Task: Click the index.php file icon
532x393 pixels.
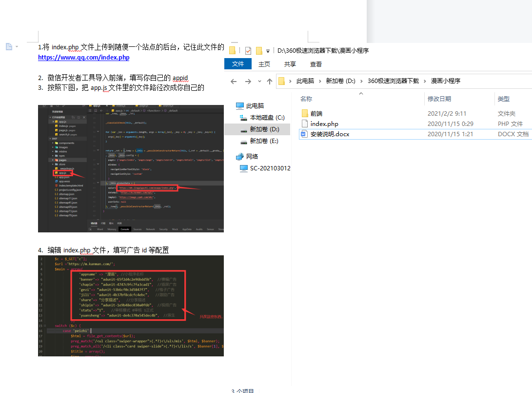Action: [x=305, y=124]
